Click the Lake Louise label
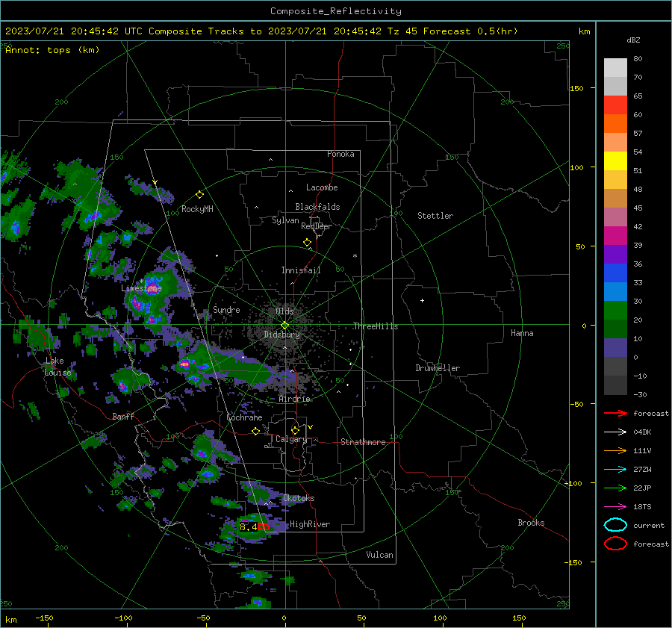The image size is (672, 628). (x=57, y=367)
